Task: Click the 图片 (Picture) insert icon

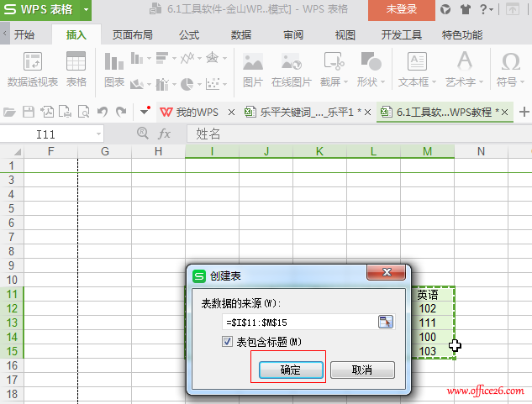Action: (252, 63)
